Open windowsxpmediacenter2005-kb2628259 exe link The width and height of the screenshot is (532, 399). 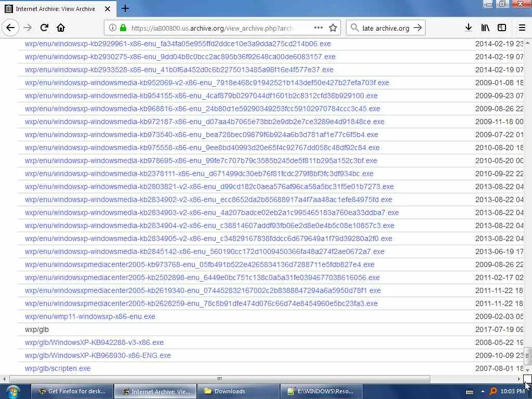[x=201, y=303]
